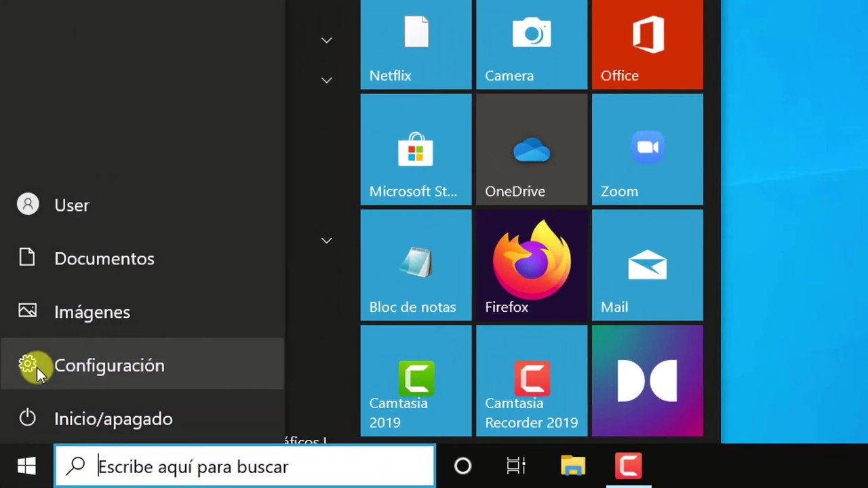Launch the Camera app tile
This screenshot has width=868, height=488.
coord(532,45)
